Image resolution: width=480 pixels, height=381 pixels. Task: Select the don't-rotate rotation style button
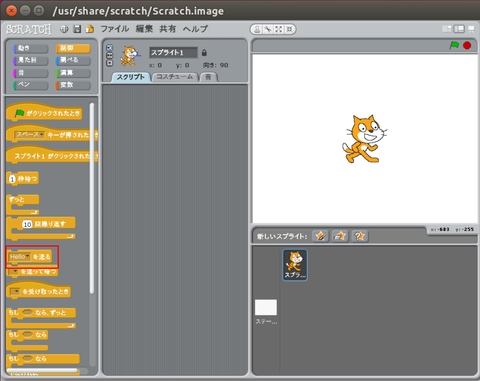tap(109, 63)
